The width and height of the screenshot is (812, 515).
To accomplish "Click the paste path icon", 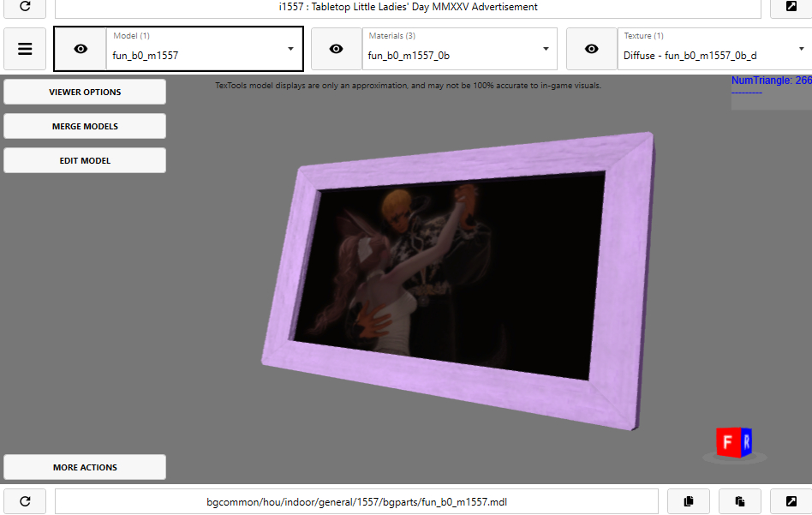I will point(739,501).
